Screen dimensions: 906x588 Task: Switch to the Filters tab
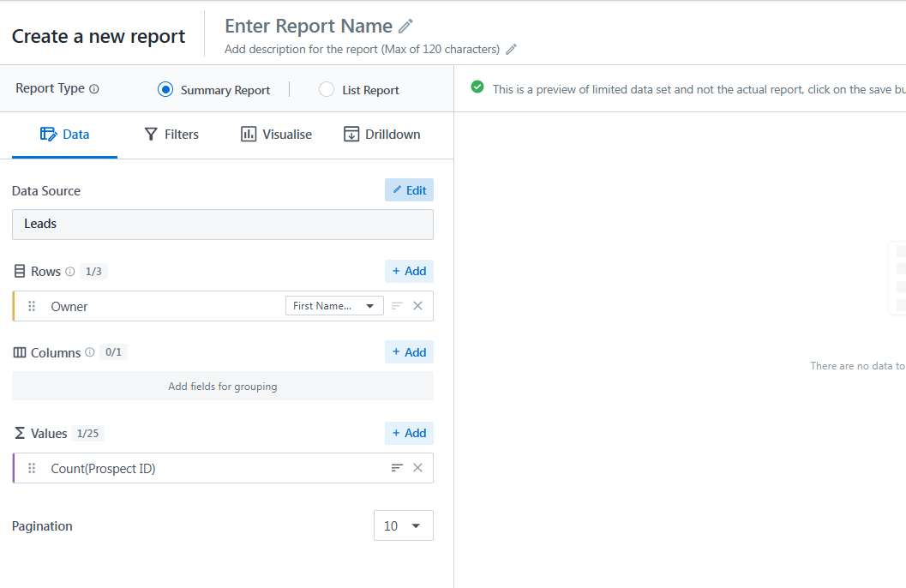tap(171, 135)
